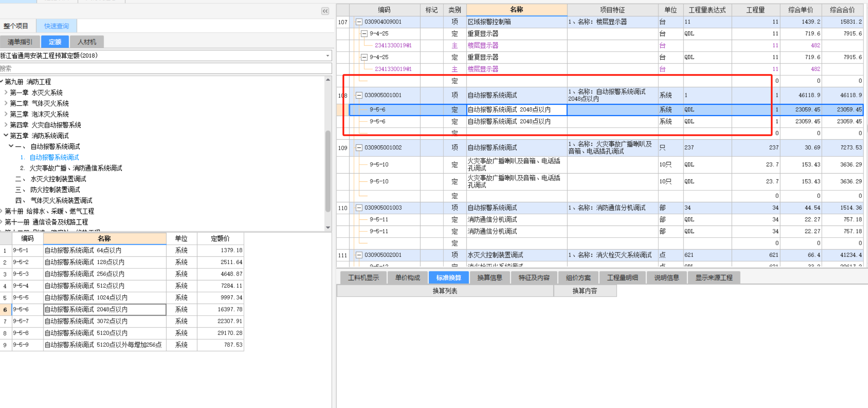
Task: Select 第十册 给排水、采暖、燃气工程
Action: 49,211
